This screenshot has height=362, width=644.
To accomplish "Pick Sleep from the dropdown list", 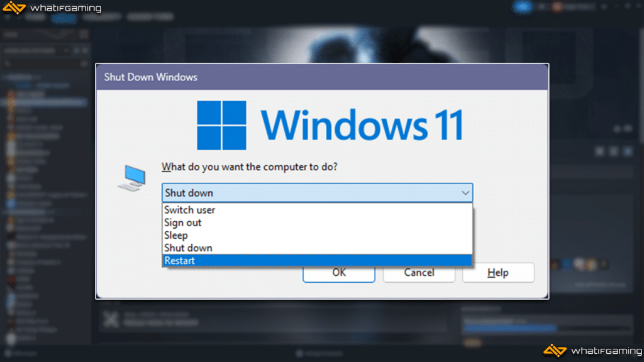I will [x=317, y=235].
